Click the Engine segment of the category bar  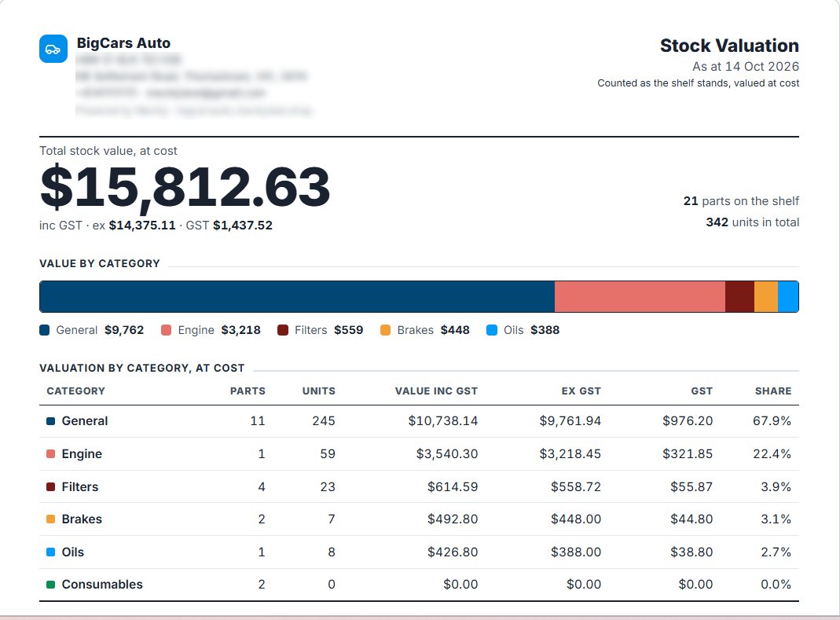click(x=640, y=296)
